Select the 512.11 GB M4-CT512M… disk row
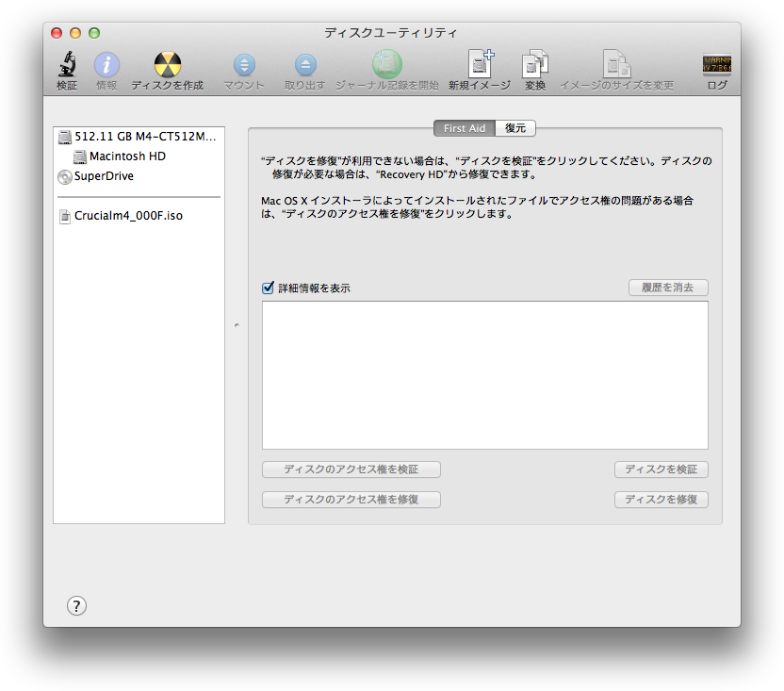This screenshot has height=691, width=784. pos(139,137)
